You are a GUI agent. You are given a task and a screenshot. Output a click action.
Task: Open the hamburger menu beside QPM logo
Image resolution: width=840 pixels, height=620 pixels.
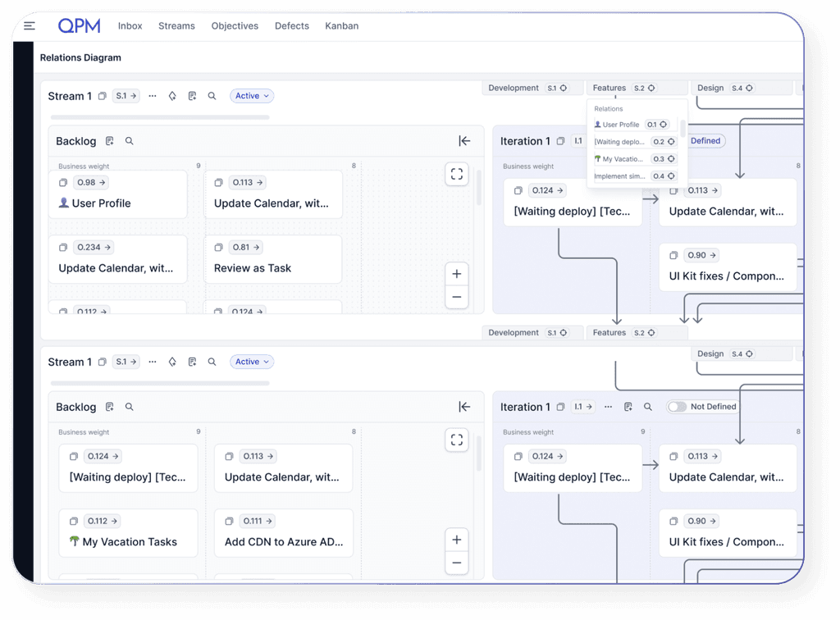click(30, 26)
